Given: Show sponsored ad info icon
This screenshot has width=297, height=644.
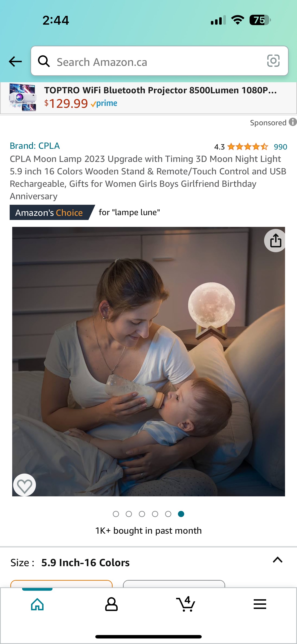Looking at the screenshot, I should [x=293, y=122].
